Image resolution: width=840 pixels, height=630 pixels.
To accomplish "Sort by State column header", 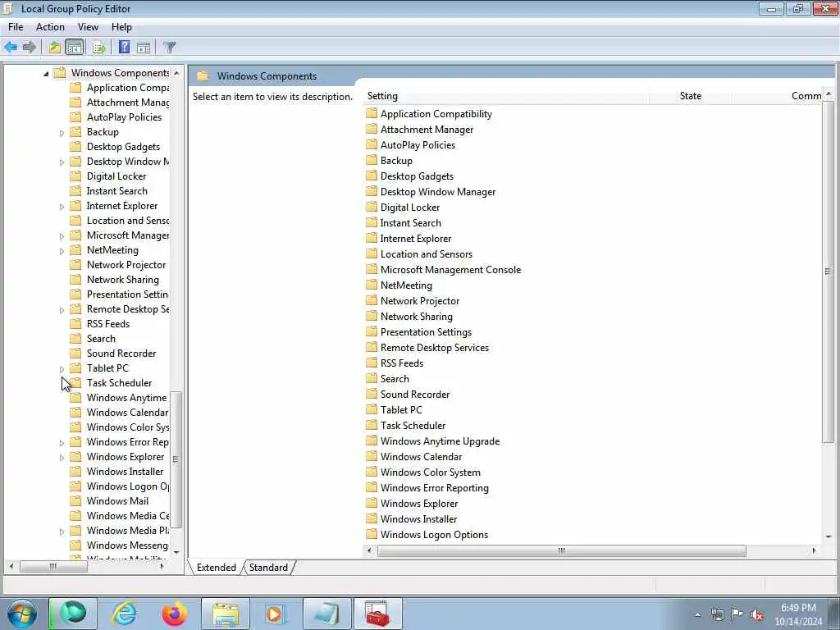I will [x=690, y=96].
